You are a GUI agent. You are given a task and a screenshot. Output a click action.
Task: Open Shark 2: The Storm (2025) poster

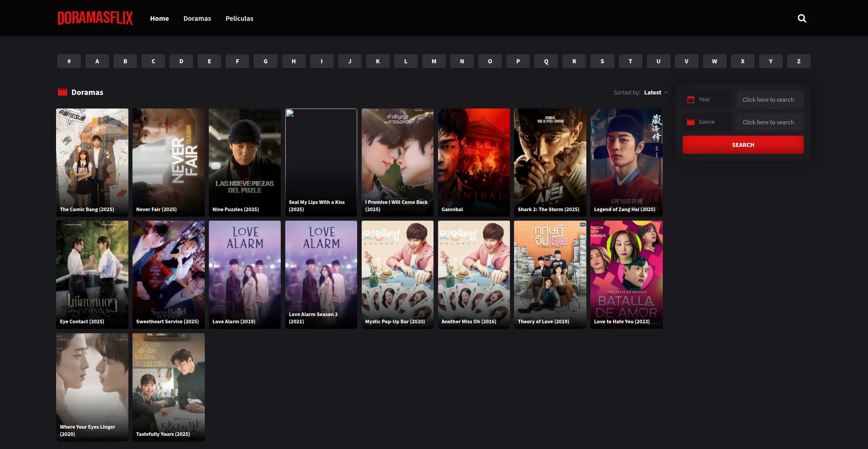point(550,162)
